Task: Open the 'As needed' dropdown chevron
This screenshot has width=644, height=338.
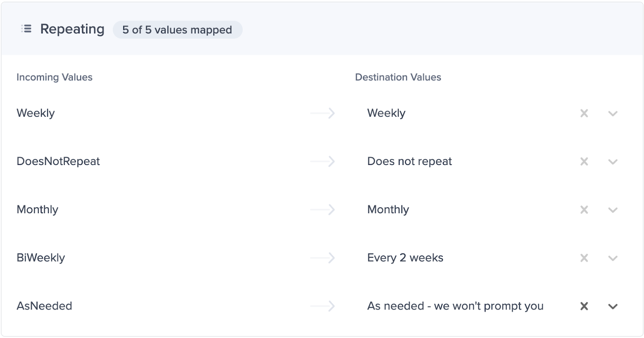Action: point(613,307)
